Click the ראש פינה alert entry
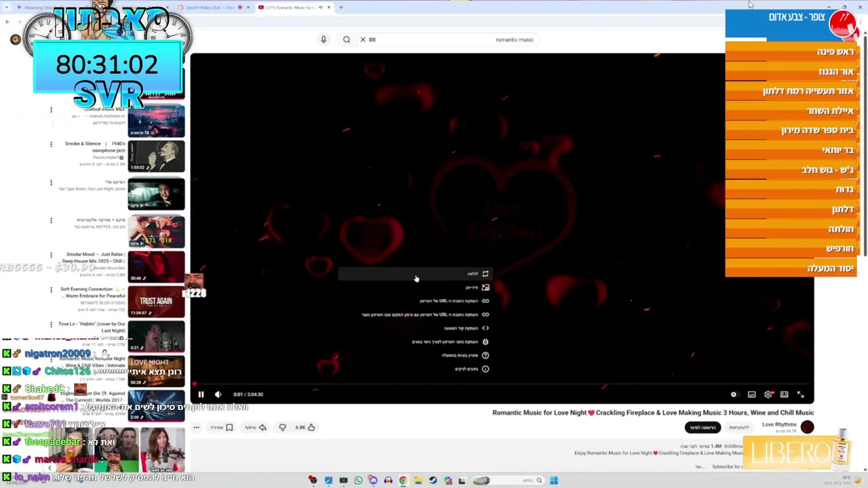The width and height of the screenshot is (868, 488). tap(791, 52)
